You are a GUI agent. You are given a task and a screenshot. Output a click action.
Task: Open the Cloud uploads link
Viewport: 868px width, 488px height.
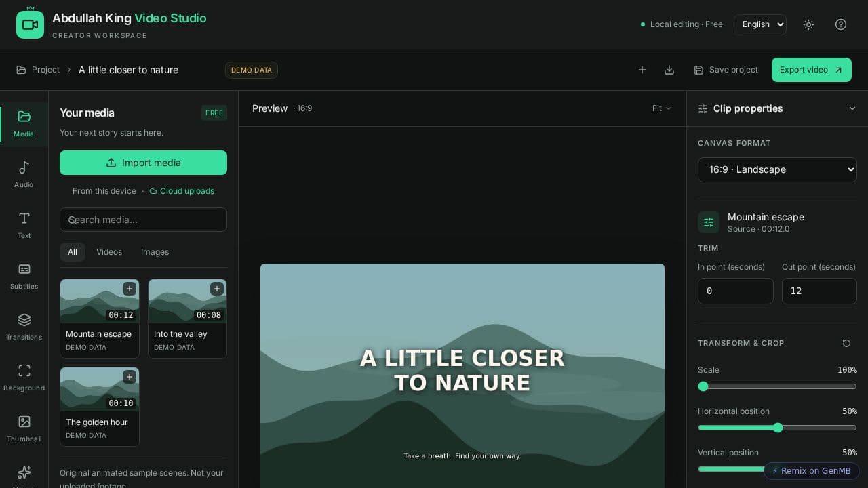pyautogui.click(x=182, y=191)
